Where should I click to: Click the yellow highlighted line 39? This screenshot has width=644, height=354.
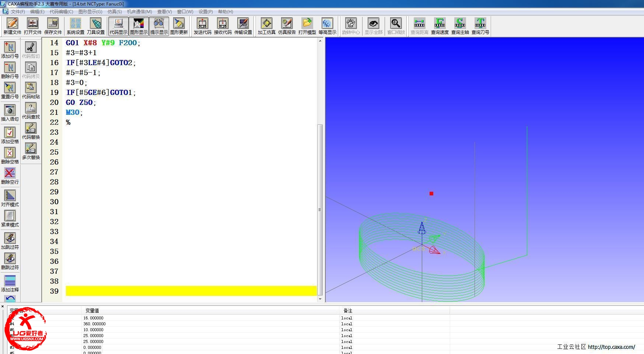click(191, 291)
